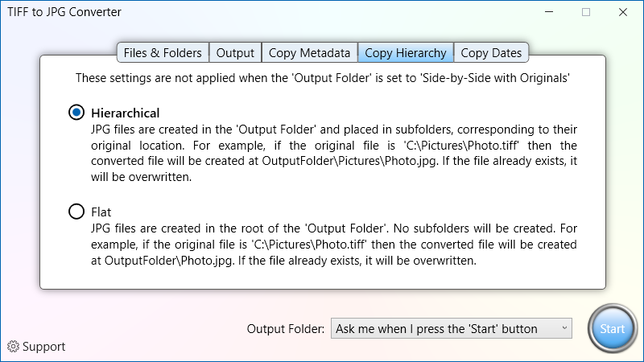Viewport: 644px width, 362px height.
Task: Minimize the TIFF to JPG Converter window
Action: point(549,12)
